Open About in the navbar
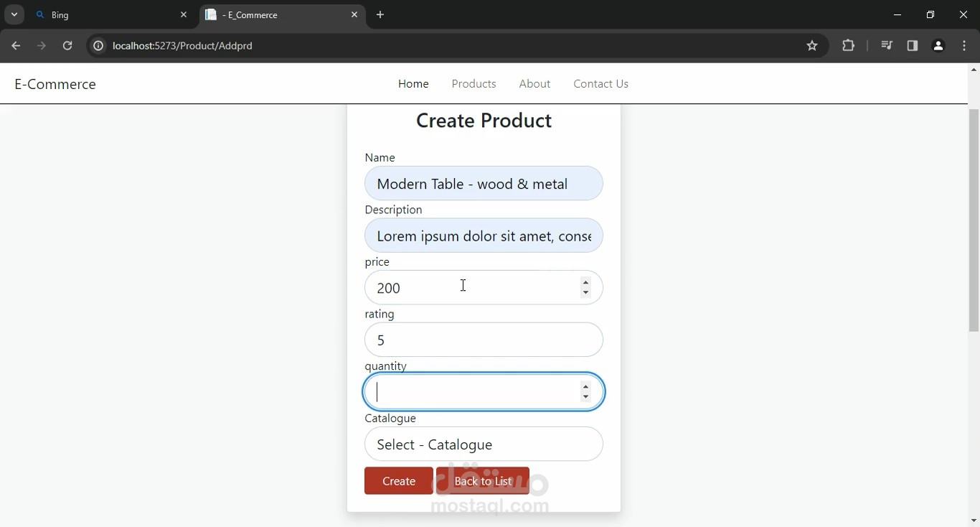The image size is (980, 527). coord(534,84)
